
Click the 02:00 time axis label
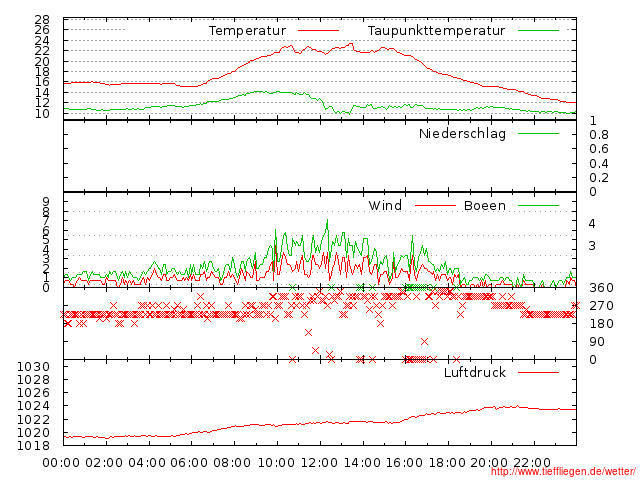tap(104, 463)
